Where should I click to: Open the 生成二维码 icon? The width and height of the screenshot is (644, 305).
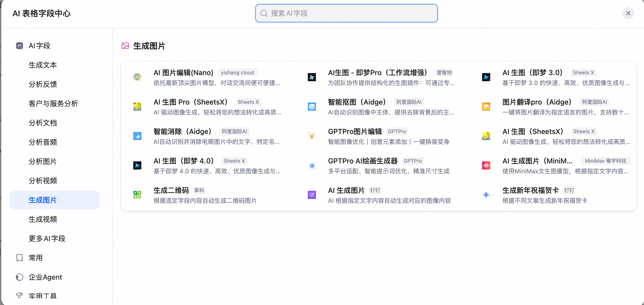(x=137, y=195)
